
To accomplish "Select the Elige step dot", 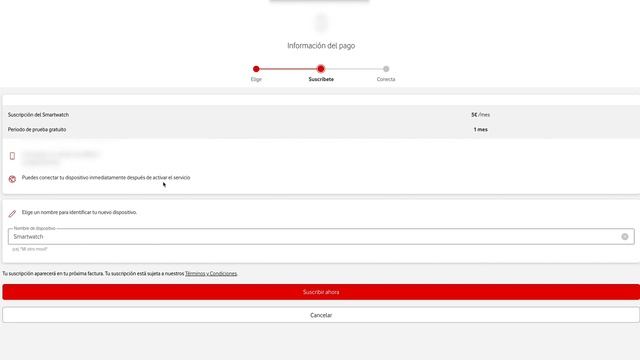I will [x=256, y=69].
